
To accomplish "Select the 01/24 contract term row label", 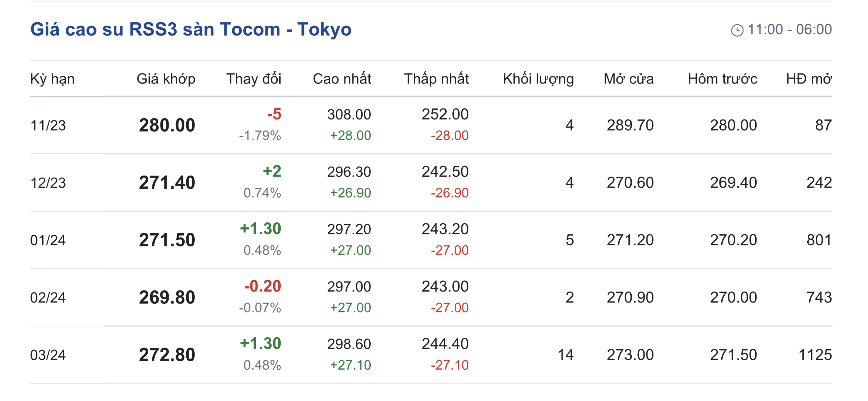I will pos(48,240).
